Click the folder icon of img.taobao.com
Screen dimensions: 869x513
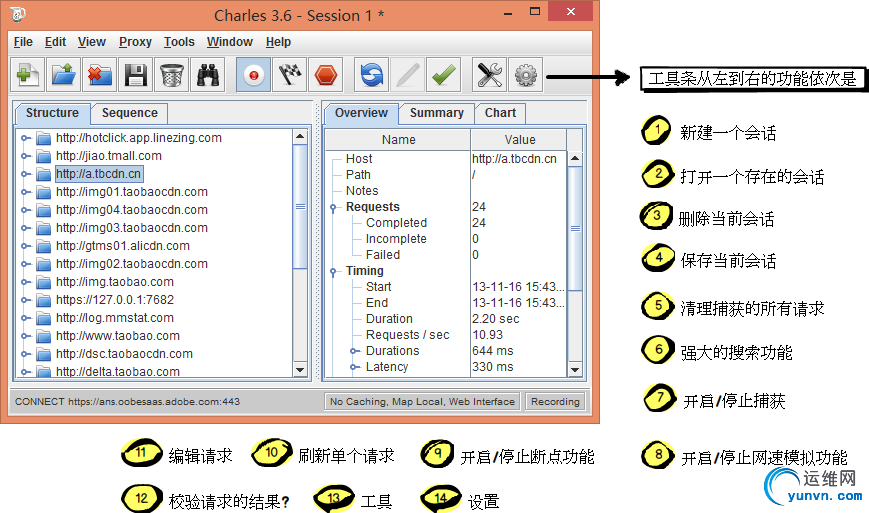[44, 282]
